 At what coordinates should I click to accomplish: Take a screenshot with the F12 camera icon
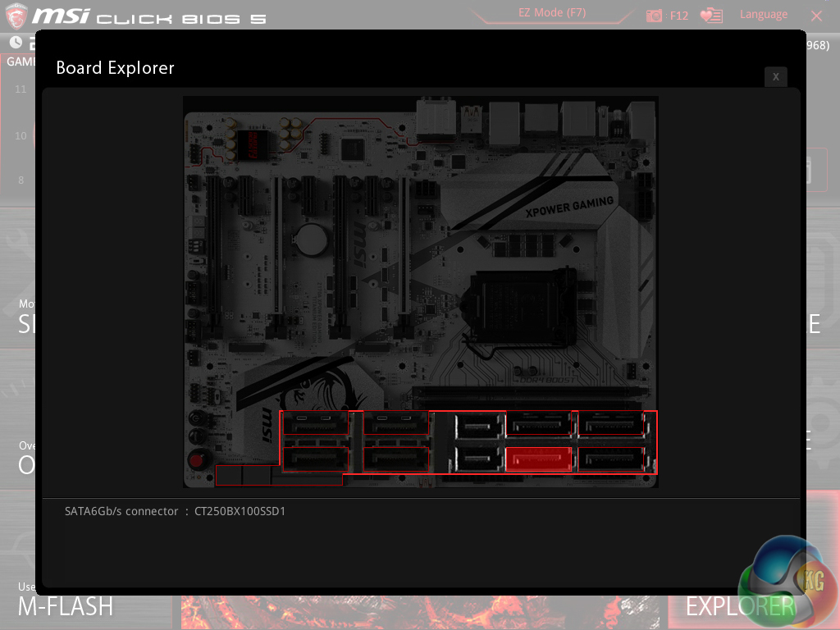point(654,16)
